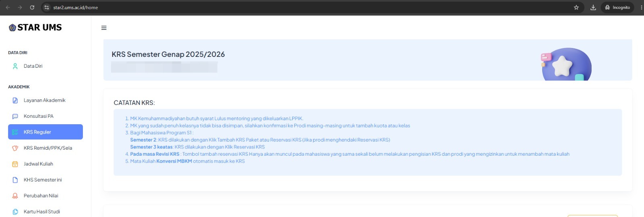Click bold Semester 2 text in notes

(x=143, y=140)
